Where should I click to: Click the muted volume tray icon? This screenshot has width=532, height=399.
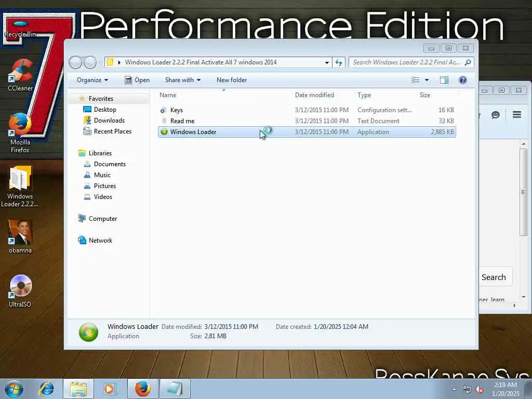(480, 390)
